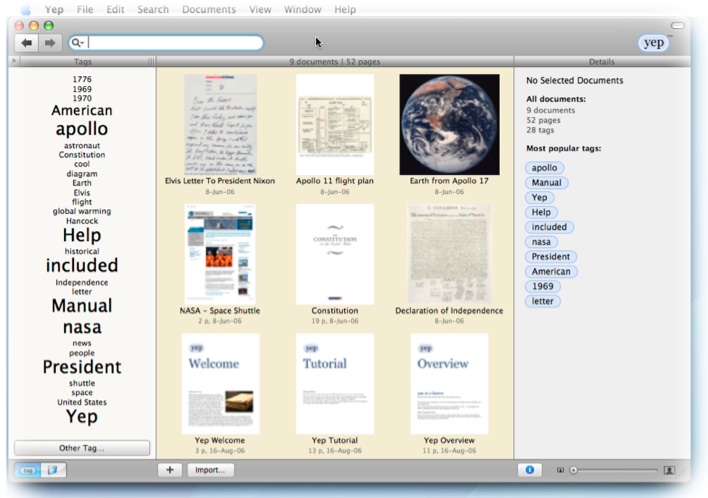The height and width of the screenshot is (498, 708).
Task: Open the Edit menu
Action: tap(115, 9)
